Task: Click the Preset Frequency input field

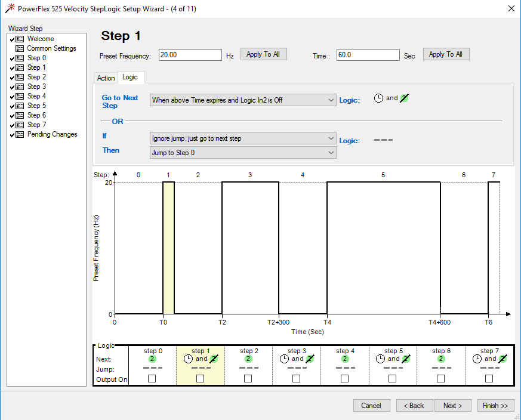Action: click(x=190, y=55)
